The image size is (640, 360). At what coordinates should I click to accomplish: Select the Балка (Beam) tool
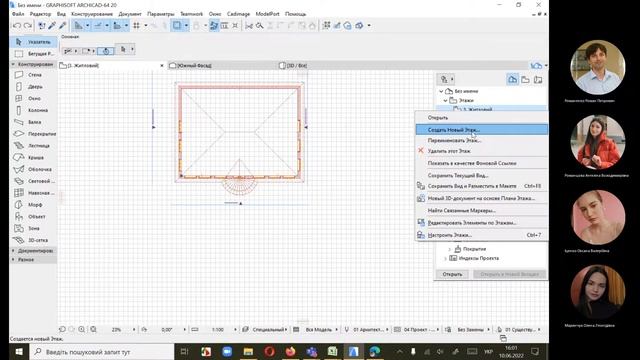point(33,122)
